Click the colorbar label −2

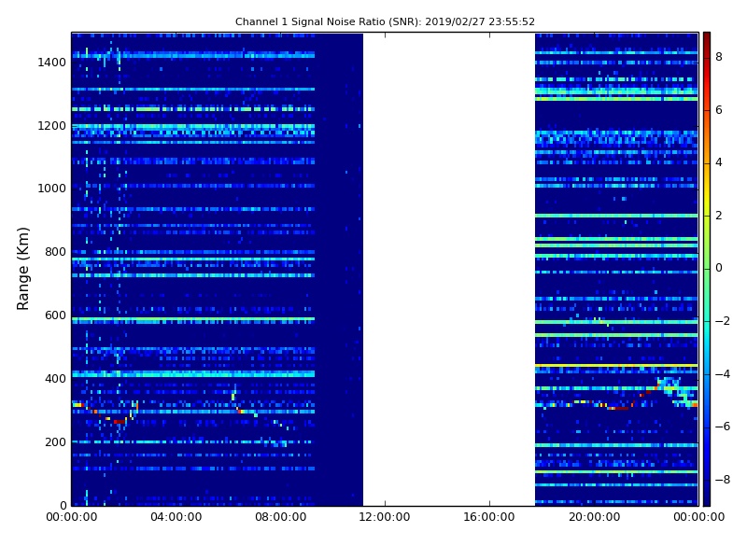722,321
